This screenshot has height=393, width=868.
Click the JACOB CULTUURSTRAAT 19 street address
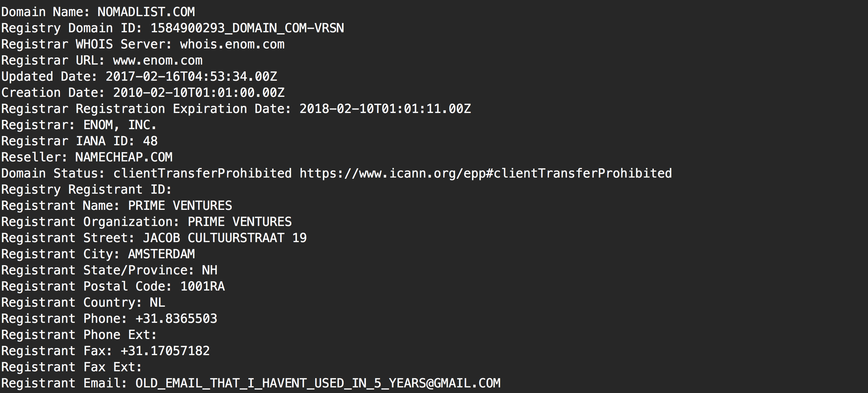[x=225, y=238]
